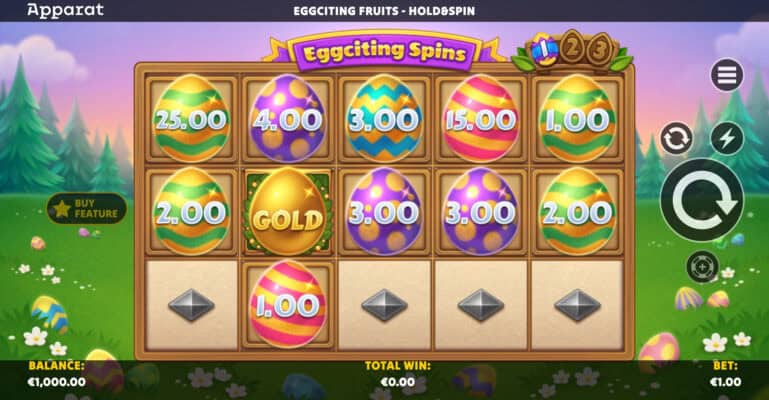Click the Apparat logo
Viewport: 769px width, 400px height.
click(x=65, y=10)
